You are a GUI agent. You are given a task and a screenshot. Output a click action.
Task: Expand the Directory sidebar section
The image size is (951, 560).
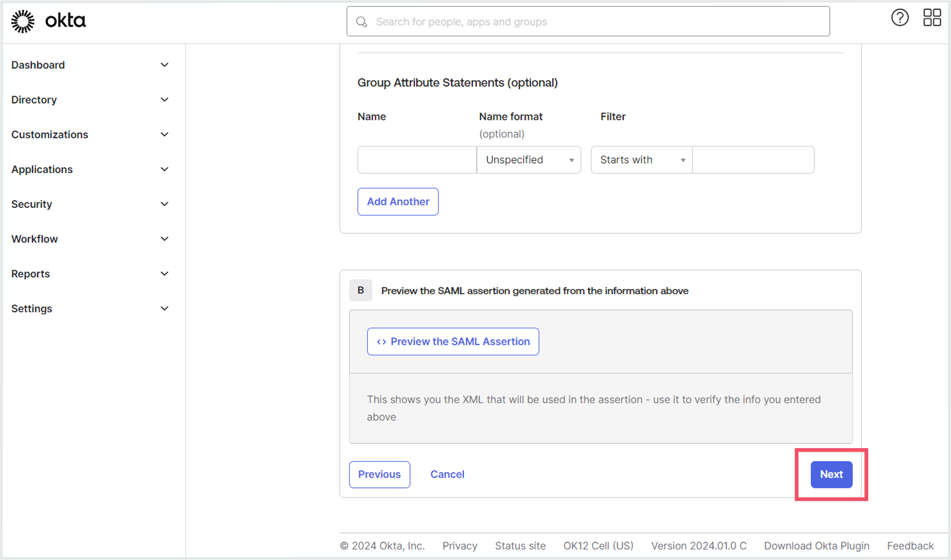90,100
